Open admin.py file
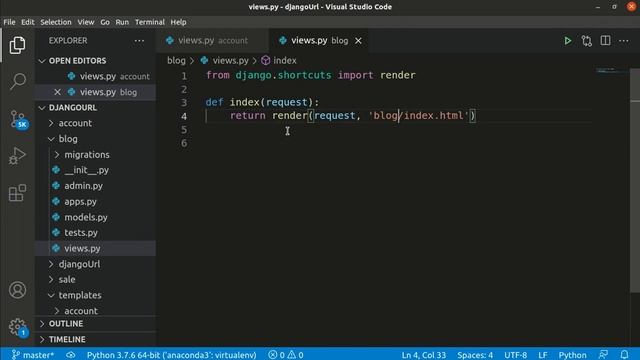The height and width of the screenshot is (360, 640). (95, 186)
